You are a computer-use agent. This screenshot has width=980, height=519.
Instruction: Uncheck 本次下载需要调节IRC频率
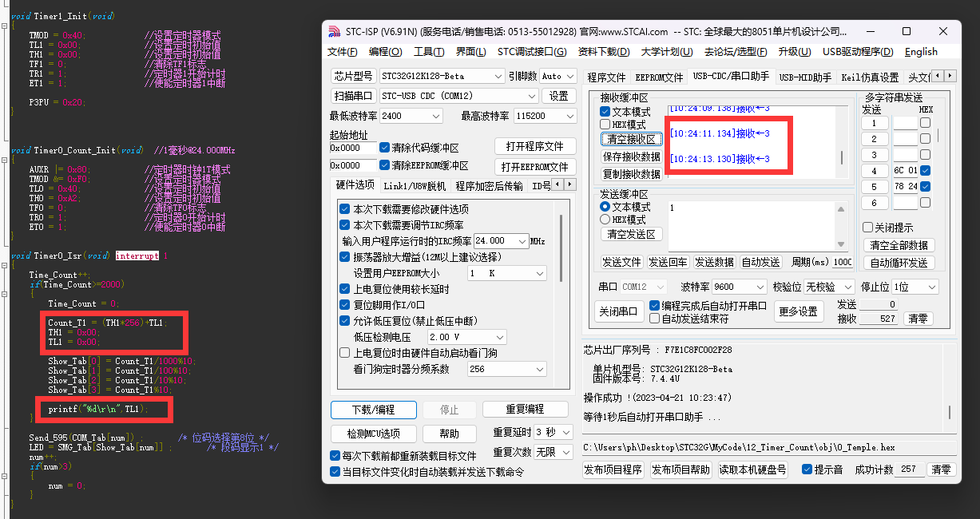tap(345, 225)
